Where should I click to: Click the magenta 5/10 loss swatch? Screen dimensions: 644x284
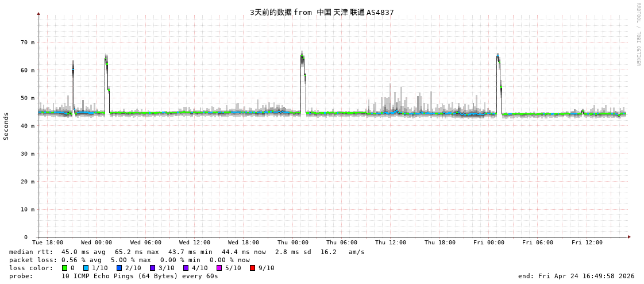tap(219, 268)
